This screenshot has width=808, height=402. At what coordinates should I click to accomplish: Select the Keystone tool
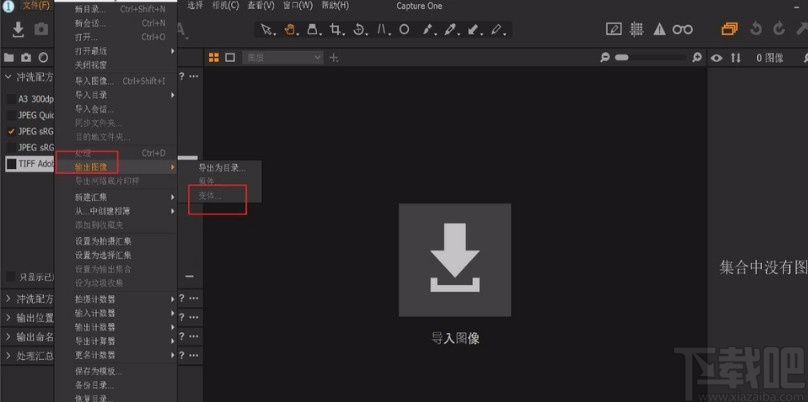click(382, 29)
